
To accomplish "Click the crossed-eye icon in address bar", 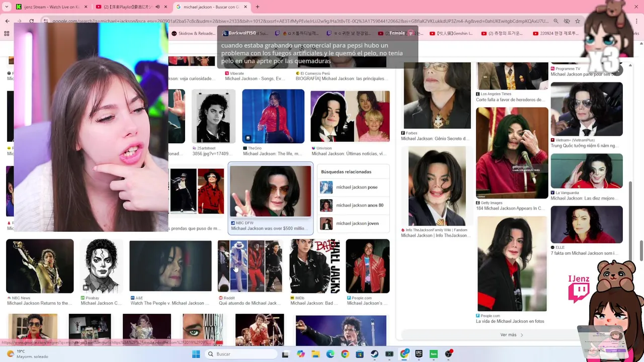I will pyautogui.click(x=567, y=21).
